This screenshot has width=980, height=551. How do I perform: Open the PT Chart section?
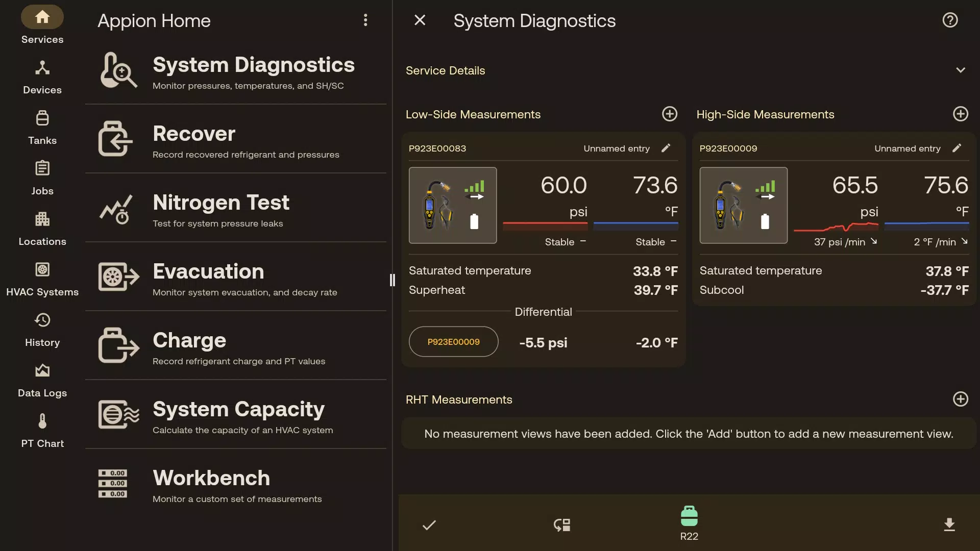point(42,431)
